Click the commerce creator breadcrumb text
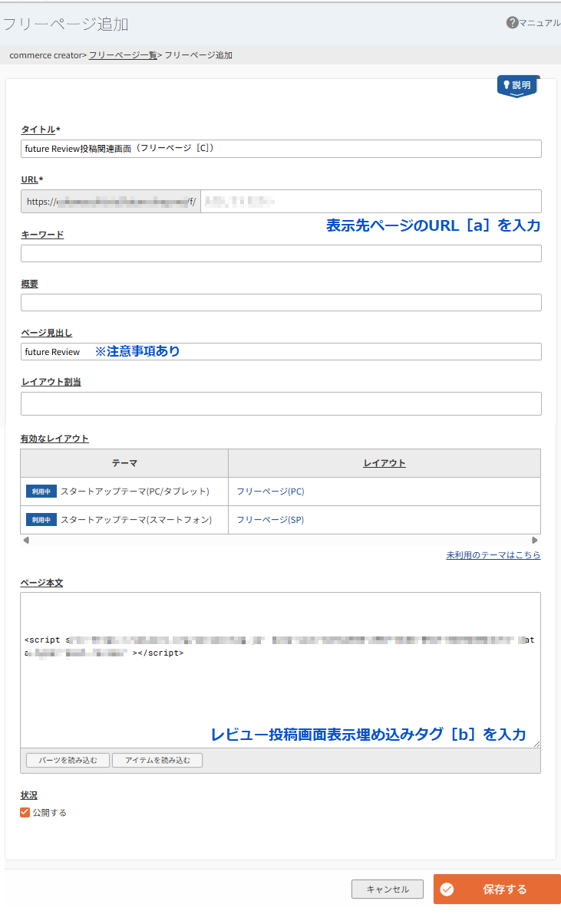The image size is (561, 924). click(x=46, y=55)
